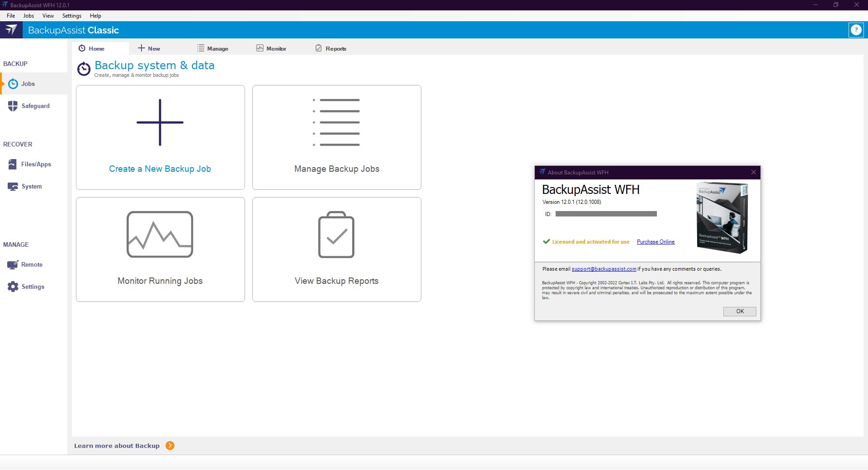Click the clipboard icon for View Backup Reports

(x=336, y=235)
